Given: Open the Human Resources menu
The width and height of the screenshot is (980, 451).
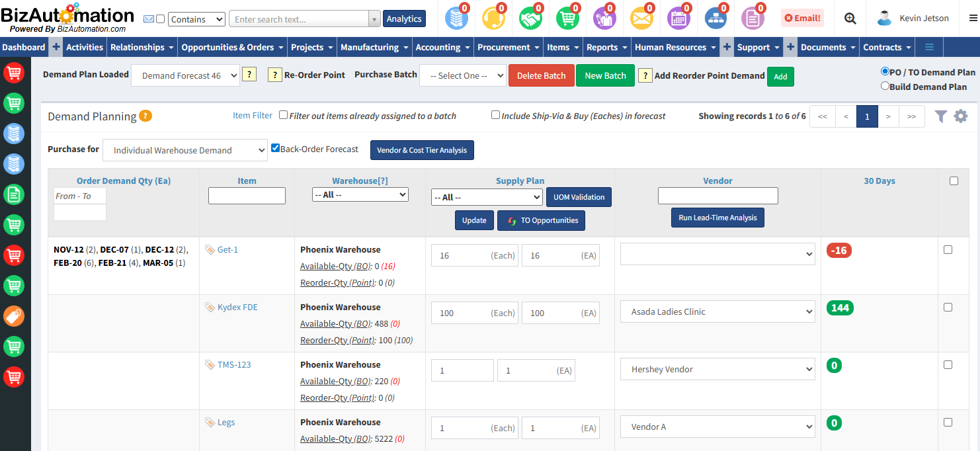Looking at the screenshot, I should point(675,47).
